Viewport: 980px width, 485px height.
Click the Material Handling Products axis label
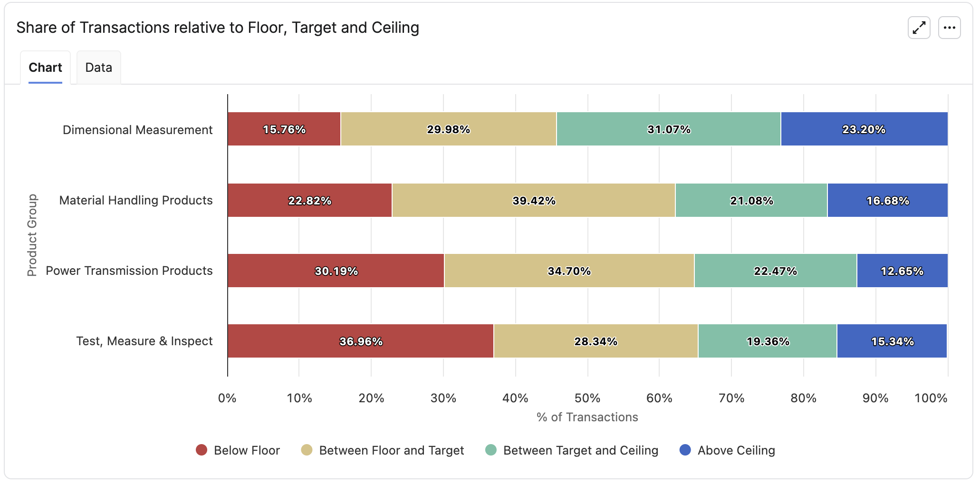click(135, 200)
